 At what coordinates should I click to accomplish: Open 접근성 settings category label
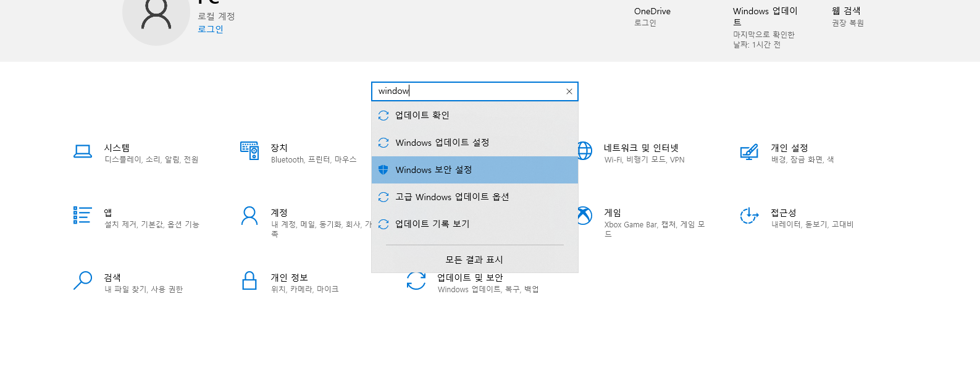click(x=784, y=213)
